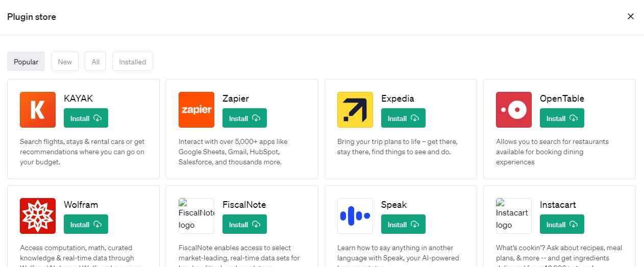Screen dimensions: 644x267
Task: Click the Expedia yellow arrow logo
Action: pyautogui.click(x=355, y=110)
